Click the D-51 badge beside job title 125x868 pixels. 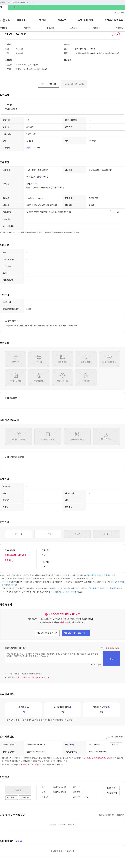tap(116, 34)
